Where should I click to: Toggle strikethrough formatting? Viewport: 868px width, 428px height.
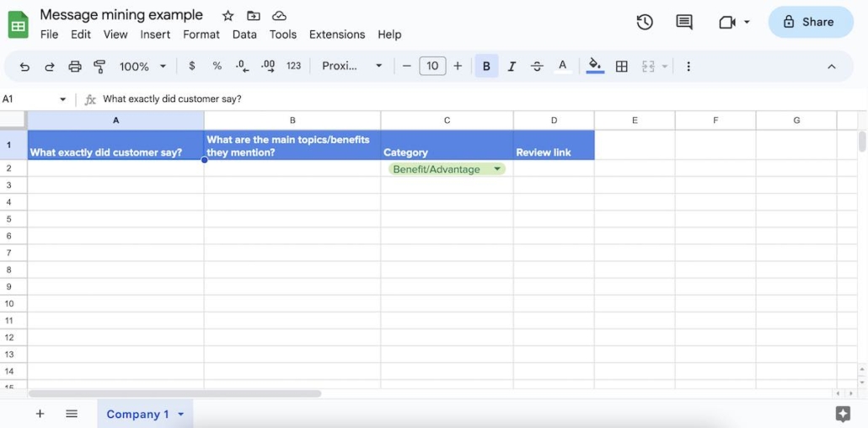pyautogui.click(x=537, y=67)
